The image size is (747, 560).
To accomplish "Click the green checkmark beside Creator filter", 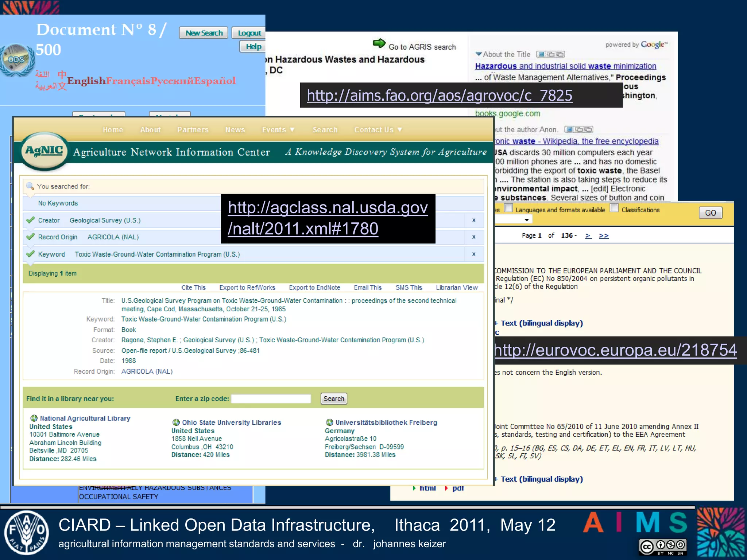I will point(30,220).
